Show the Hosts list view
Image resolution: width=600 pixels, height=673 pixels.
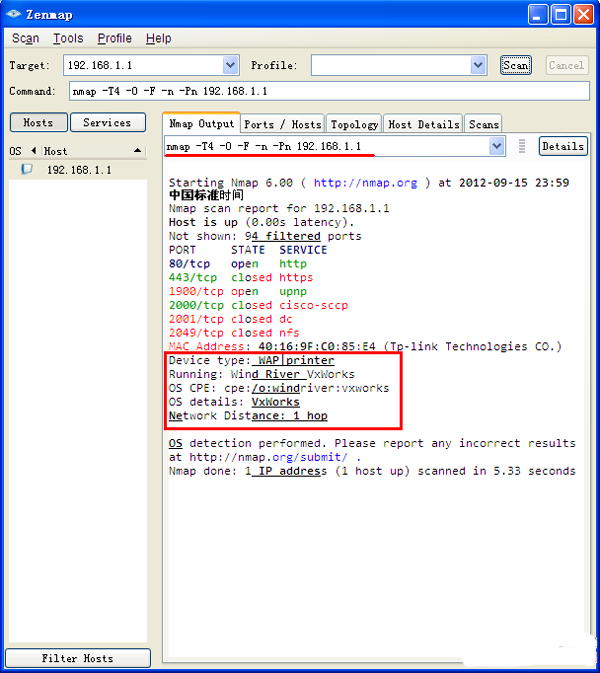(38, 123)
